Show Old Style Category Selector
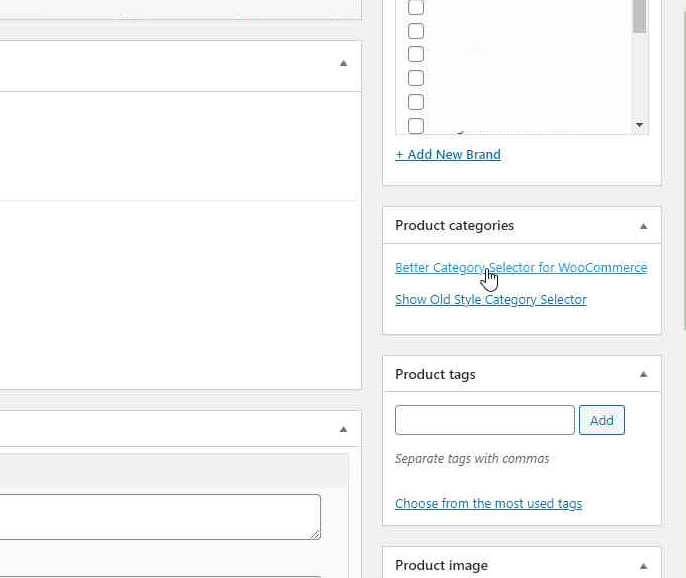Screen dimensions: 686x578 click(x=490, y=300)
